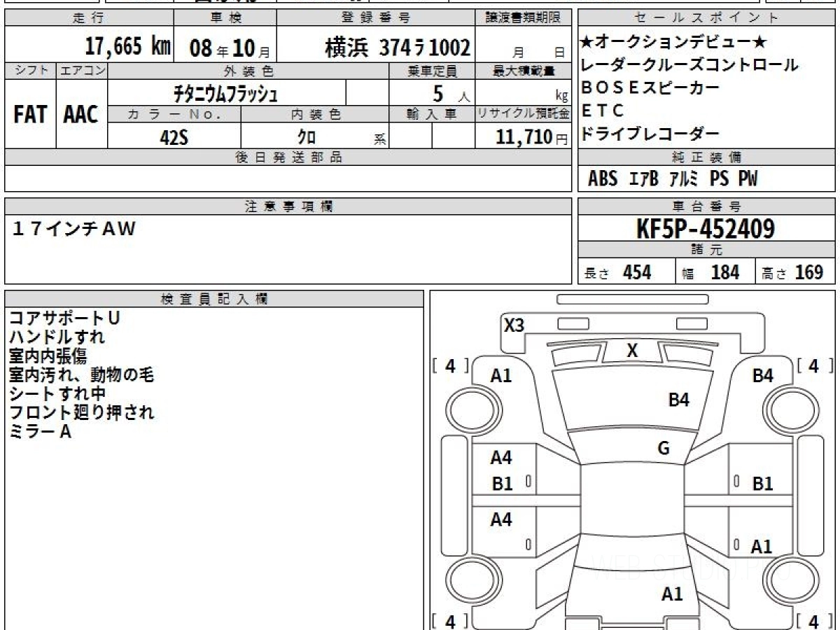Select chassis number KF5P-452409
The image size is (840, 630).
(x=706, y=228)
